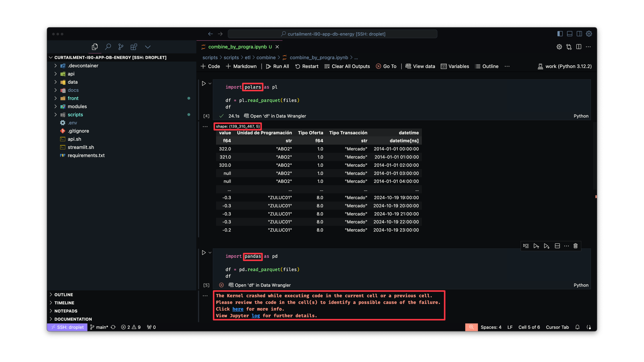Open the Search view in the sidebar
Viewport: 644px width, 362px height.
108,47
